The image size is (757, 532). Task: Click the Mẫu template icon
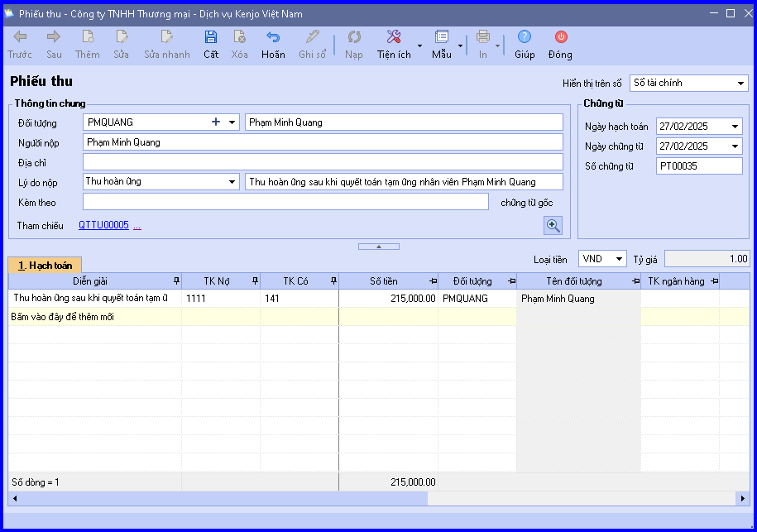(x=441, y=37)
